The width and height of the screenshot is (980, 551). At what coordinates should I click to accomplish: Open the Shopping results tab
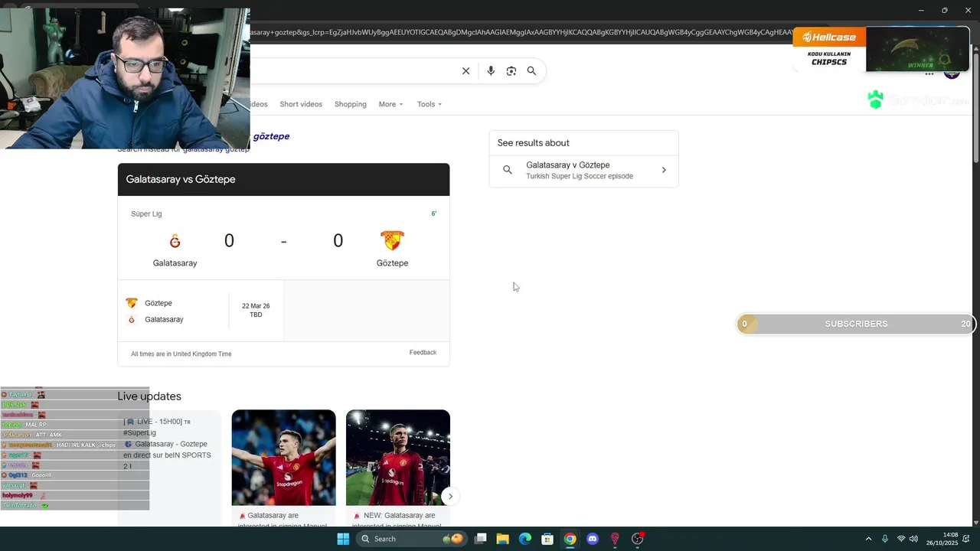351,104
